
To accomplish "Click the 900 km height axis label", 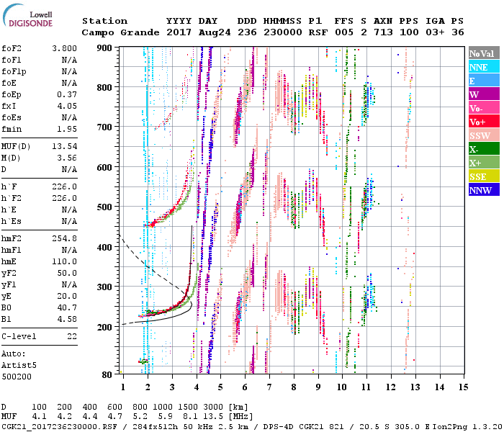I will point(106,48).
